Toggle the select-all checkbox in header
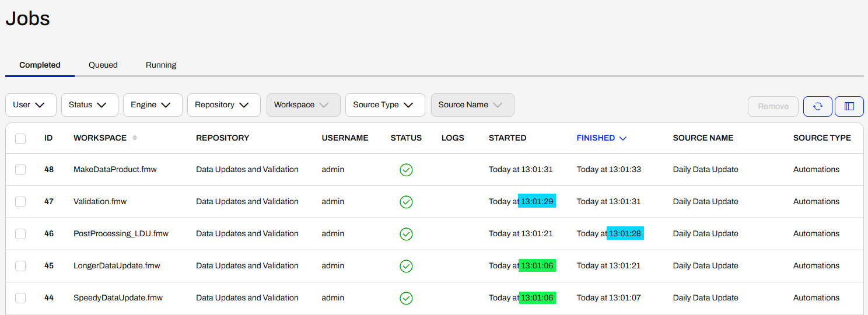868x315 pixels. (20, 139)
